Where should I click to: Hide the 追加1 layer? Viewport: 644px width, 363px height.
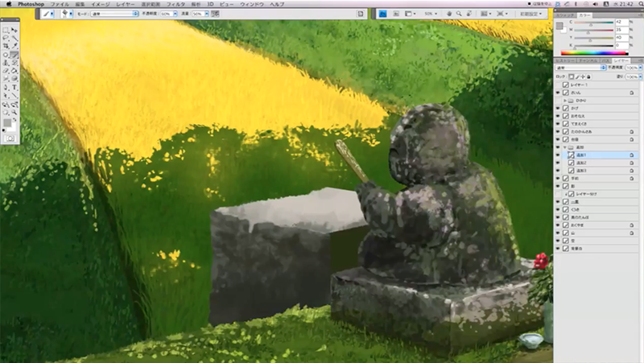pyautogui.click(x=558, y=155)
